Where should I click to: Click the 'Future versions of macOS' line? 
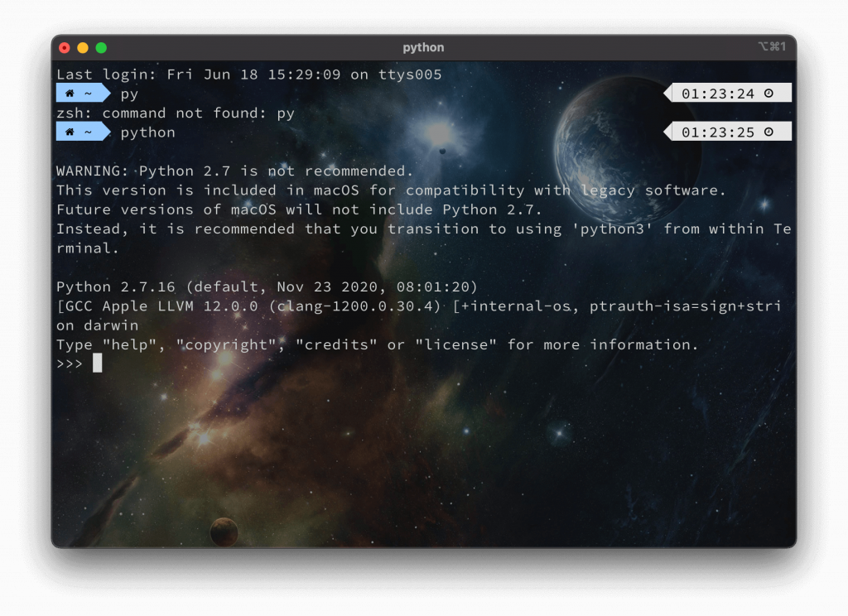click(x=299, y=209)
